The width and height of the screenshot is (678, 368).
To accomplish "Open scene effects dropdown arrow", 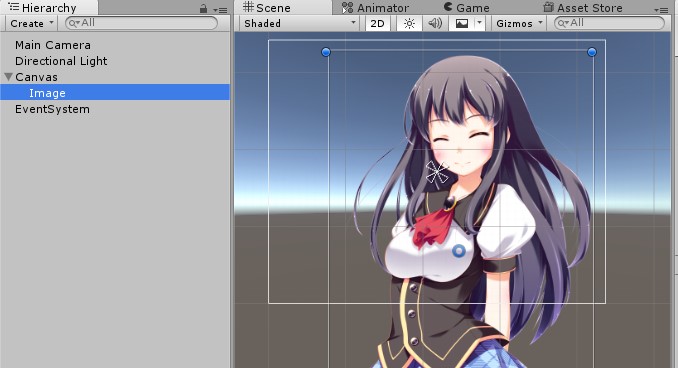I will pos(479,23).
